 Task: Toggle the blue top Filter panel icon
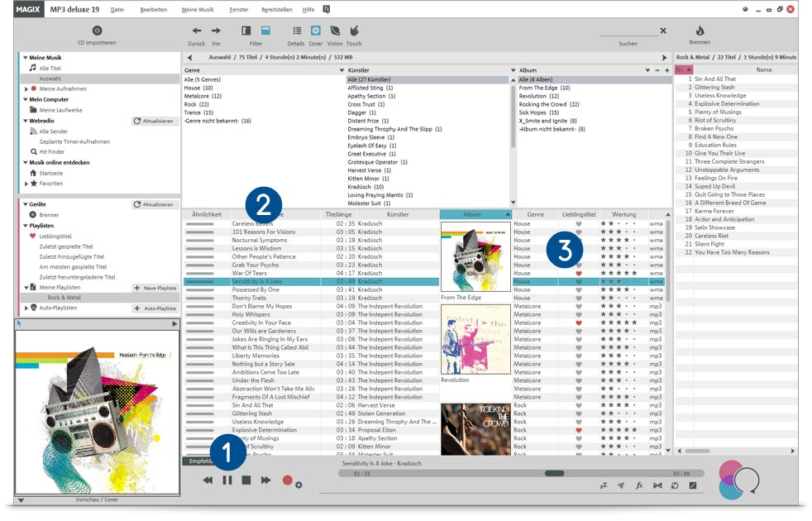(265, 31)
